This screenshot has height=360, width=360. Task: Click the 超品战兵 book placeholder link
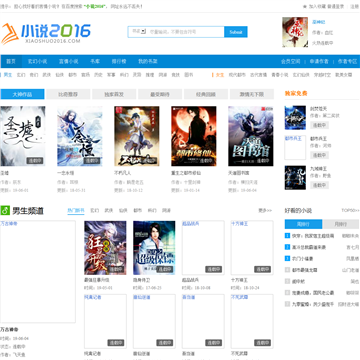coord(203,248)
